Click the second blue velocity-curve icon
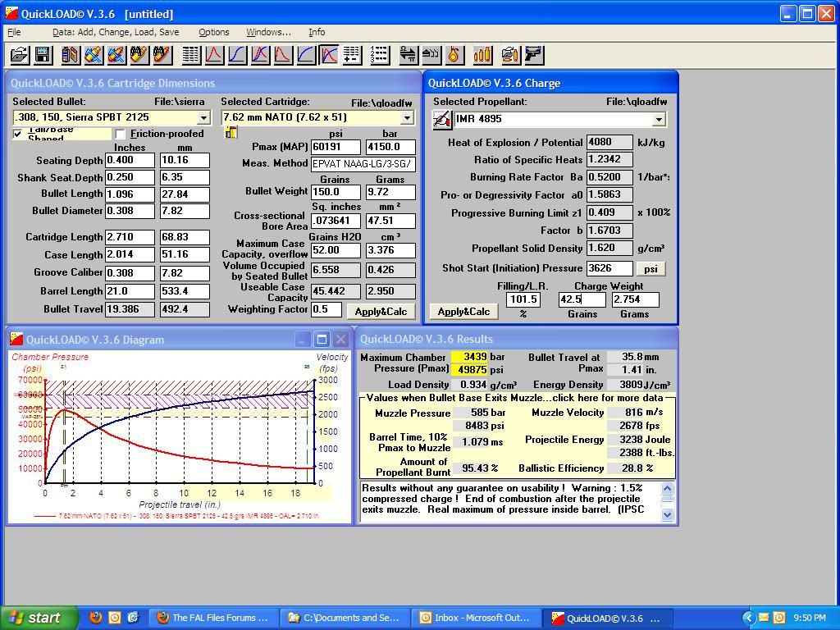 click(306, 55)
